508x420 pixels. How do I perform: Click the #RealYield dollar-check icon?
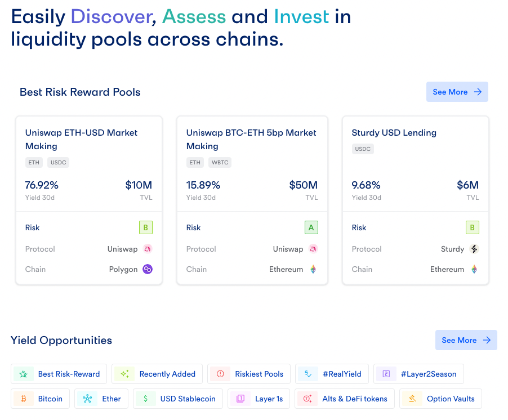pyautogui.click(x=308, y=374)
